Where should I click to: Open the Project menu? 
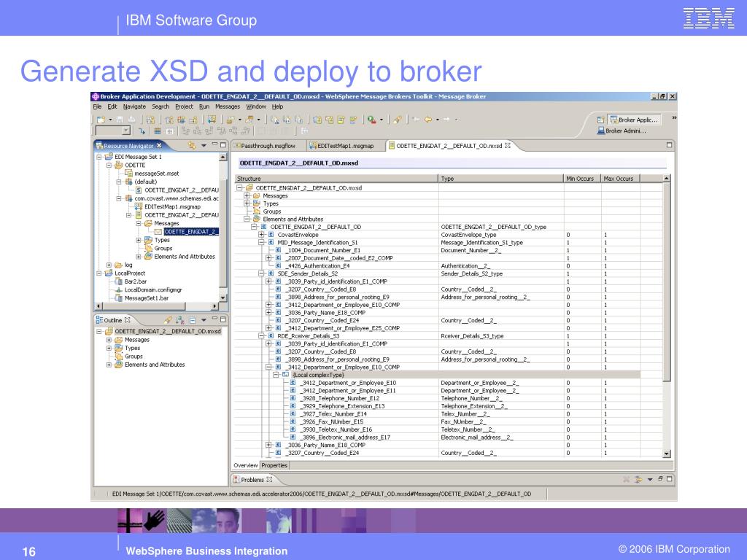(x=184, y=106)
